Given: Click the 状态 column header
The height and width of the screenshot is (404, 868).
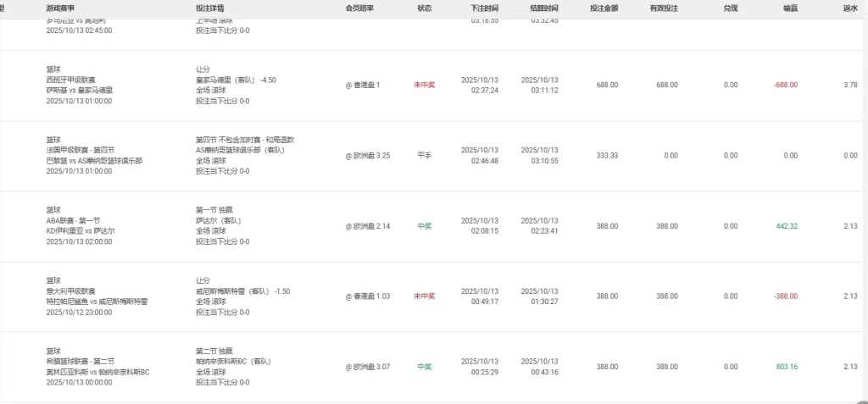Looking at the screenshot, I should coord(425,8).
